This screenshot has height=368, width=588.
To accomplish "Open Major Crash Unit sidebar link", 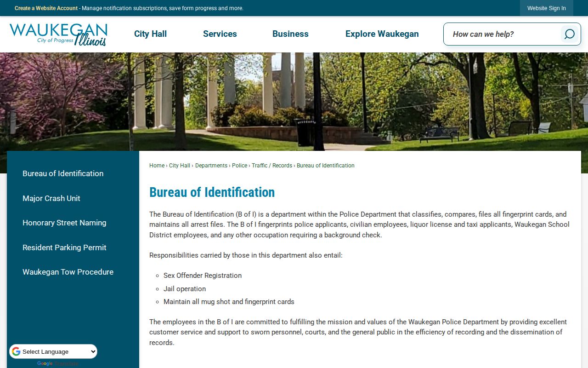I will [51, 198].
